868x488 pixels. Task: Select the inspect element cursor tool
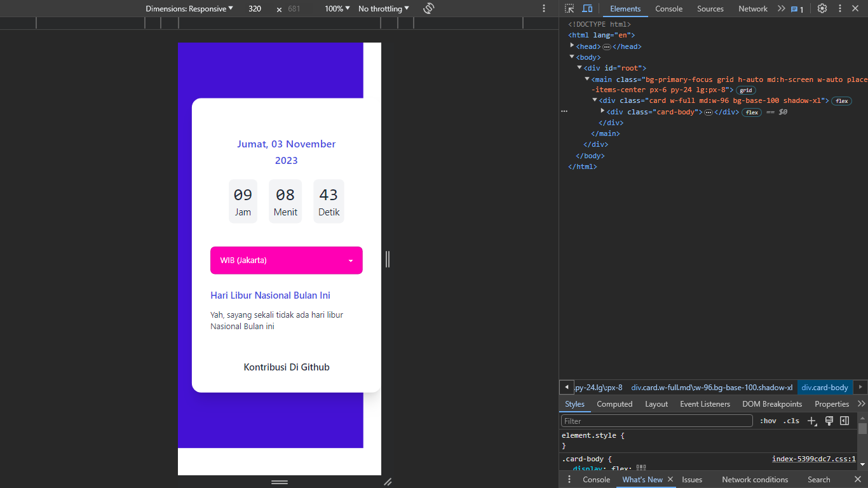click(x=569, y=9)
